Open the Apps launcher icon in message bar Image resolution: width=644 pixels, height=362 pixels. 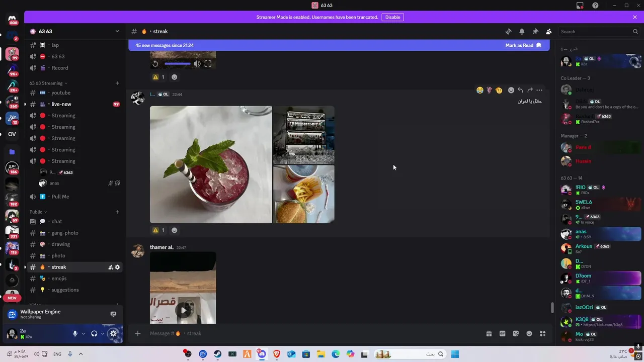pyautogui.click(x=542, y=333)
